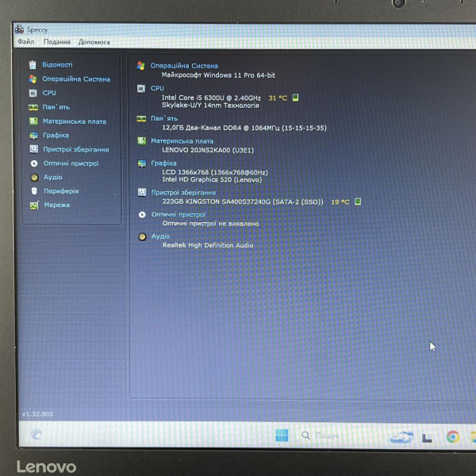Click the Пристрої зберігання sidebar disk icon

coord(33,149)
